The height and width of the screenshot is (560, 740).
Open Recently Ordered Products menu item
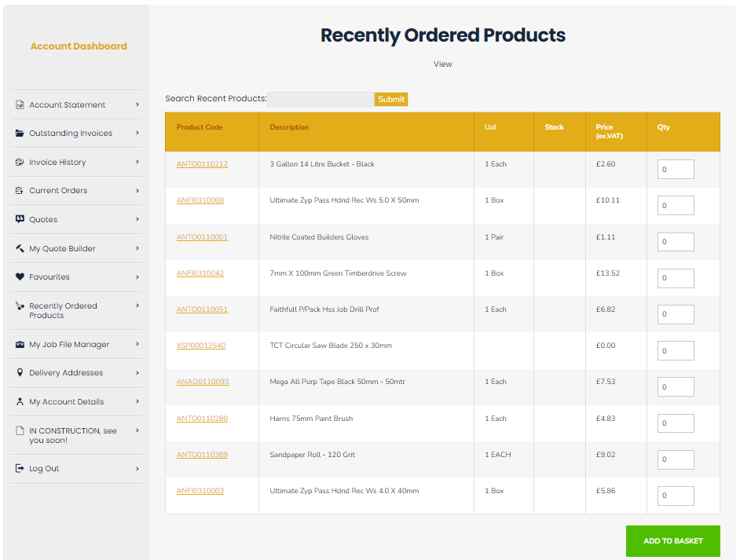63,310
